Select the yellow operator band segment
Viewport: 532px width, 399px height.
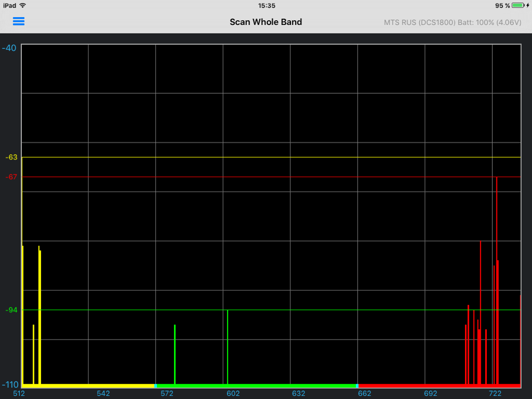coord(88,386)
